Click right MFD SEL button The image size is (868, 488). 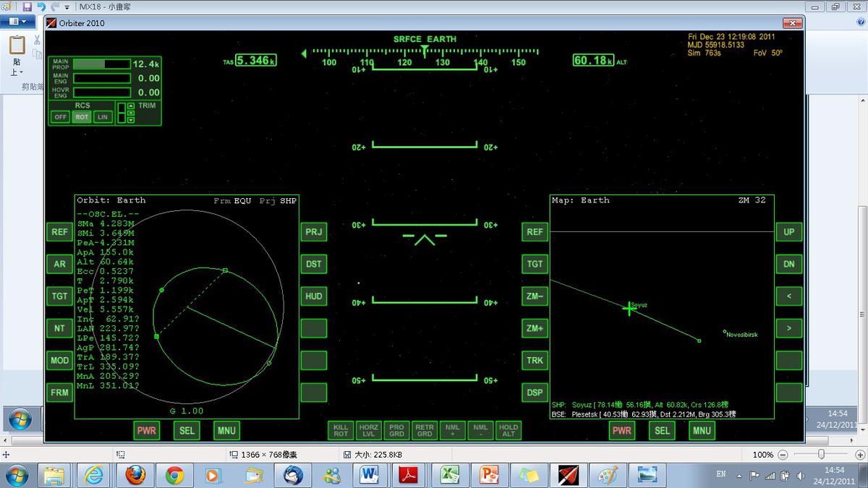(x=662, y=431)
